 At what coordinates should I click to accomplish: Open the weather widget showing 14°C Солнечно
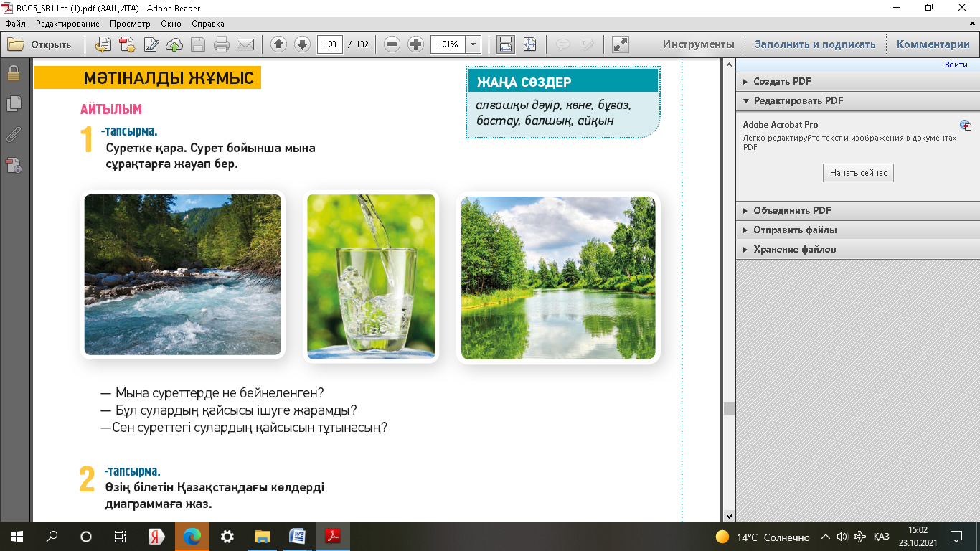click(x=762, y=537)
